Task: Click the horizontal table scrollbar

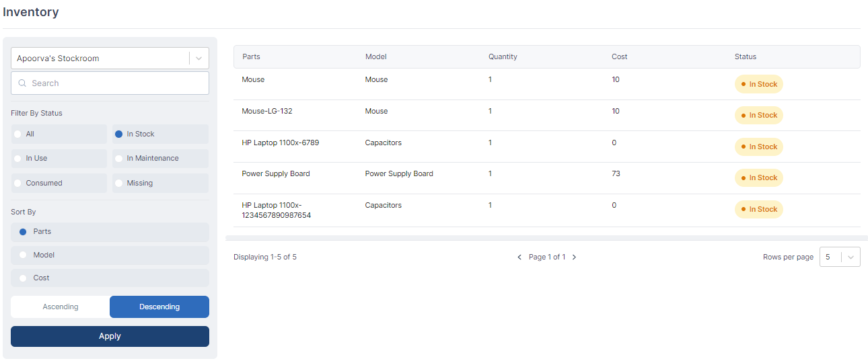Action: [546, 238]
